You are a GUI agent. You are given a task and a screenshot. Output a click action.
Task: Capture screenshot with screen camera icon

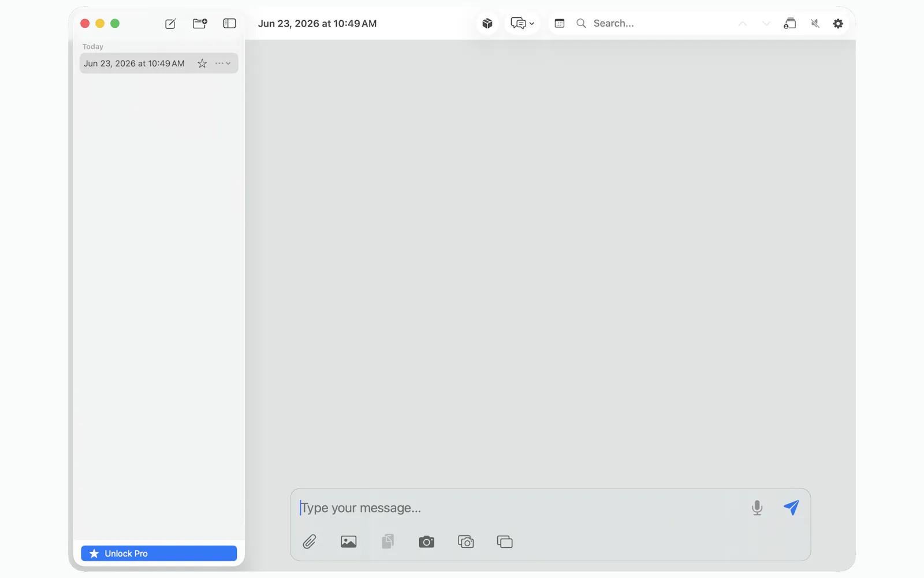465,542
